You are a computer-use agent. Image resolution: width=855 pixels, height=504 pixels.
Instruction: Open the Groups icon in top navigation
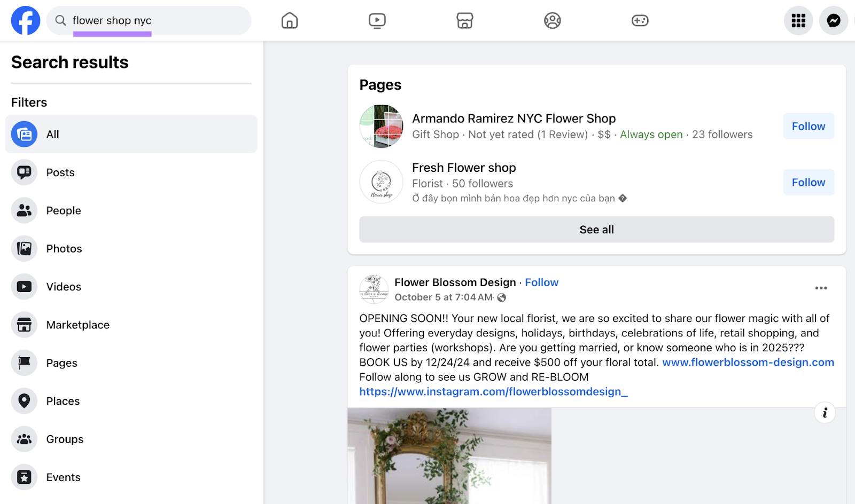tap(552, 20)
